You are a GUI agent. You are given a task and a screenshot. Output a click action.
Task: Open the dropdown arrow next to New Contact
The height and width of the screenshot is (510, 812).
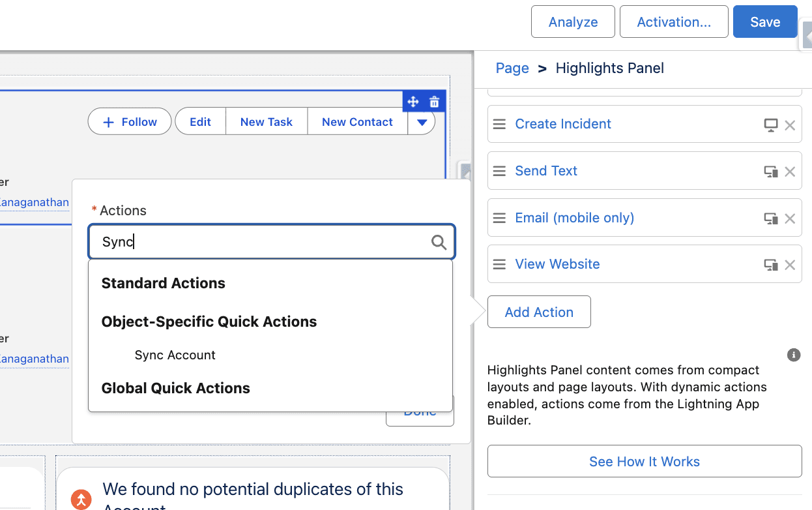coord(421,121)
